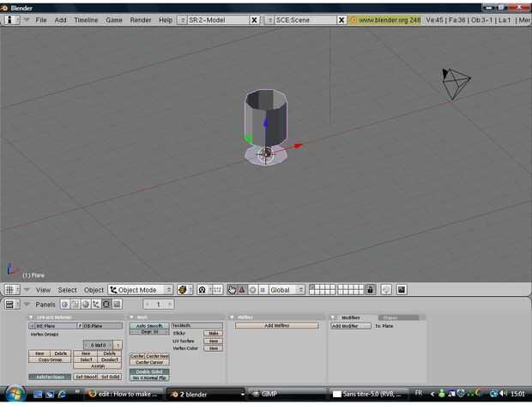
Task: Click the red X-axis manipulator arrow
Action: click(298, 146)
